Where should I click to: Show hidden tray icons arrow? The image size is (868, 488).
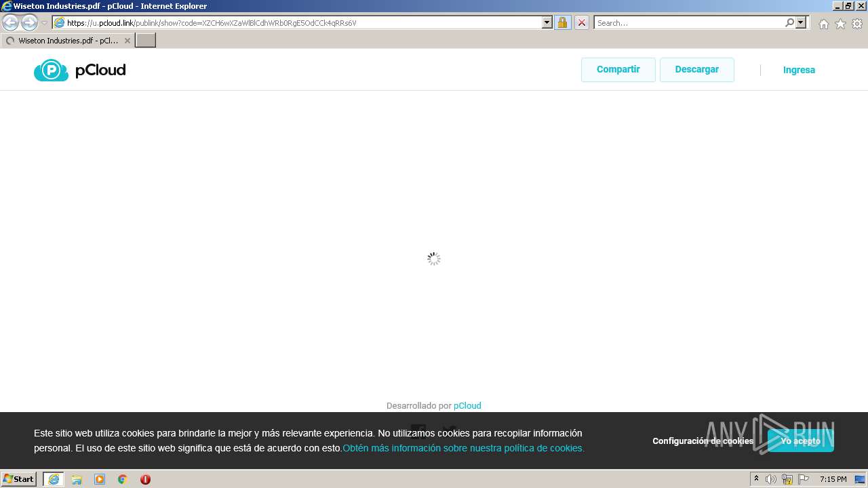pyautogui.click(x=757, y=479)
